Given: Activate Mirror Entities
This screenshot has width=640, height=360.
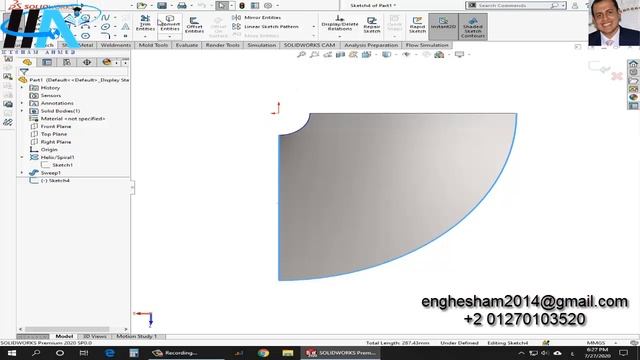Looking at the screenshot, I should click(x=256, y=18).
